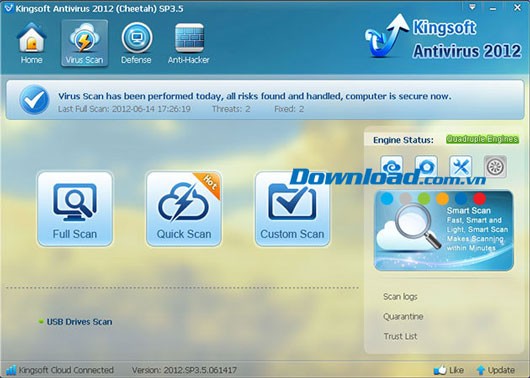530x378 pixels.
Task: Click the Last Full Scan date text
Action: click(124, 109)
